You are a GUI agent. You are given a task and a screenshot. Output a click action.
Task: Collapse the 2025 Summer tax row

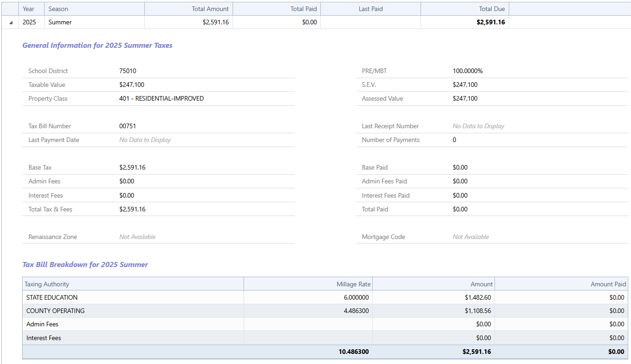click(x=11, y=23)
